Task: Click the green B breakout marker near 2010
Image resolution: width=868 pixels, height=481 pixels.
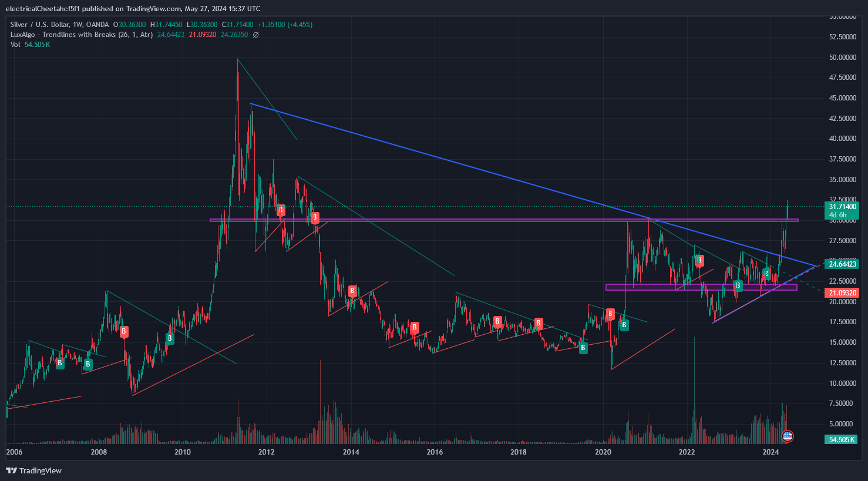Action: tap(170, 338)
